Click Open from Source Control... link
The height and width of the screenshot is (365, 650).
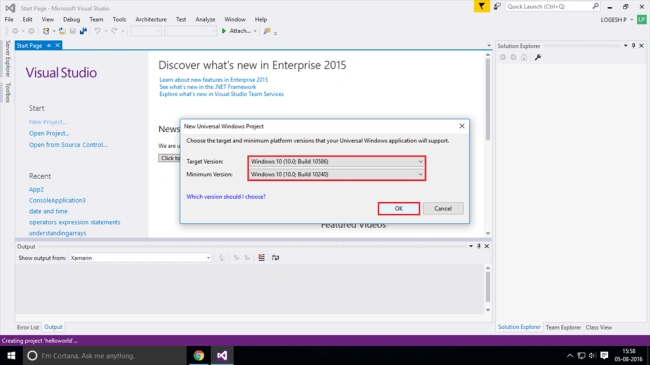[68, 144]
